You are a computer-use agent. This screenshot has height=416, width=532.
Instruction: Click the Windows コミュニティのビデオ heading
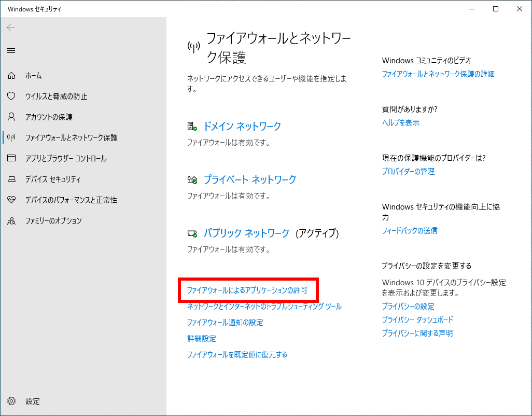(427, 60)
